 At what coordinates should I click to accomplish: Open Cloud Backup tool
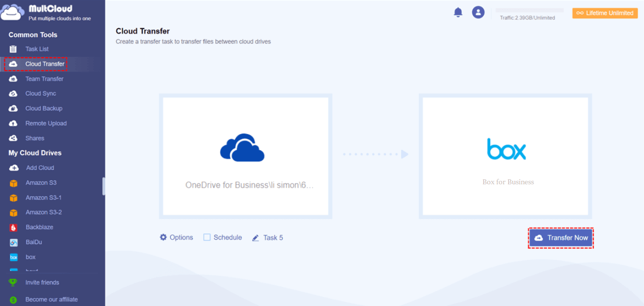tap(44, 109)
